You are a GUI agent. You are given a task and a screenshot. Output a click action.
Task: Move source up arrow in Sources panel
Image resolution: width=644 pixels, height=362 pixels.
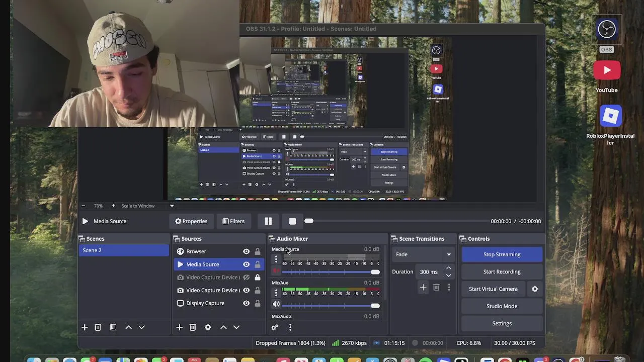[x=223, y=327]
